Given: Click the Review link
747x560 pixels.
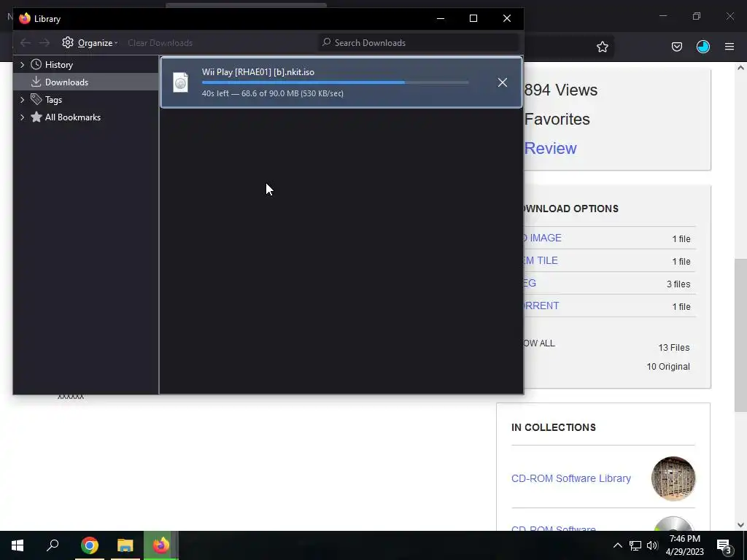Looking at the screenshot, I should coord(550,148).
